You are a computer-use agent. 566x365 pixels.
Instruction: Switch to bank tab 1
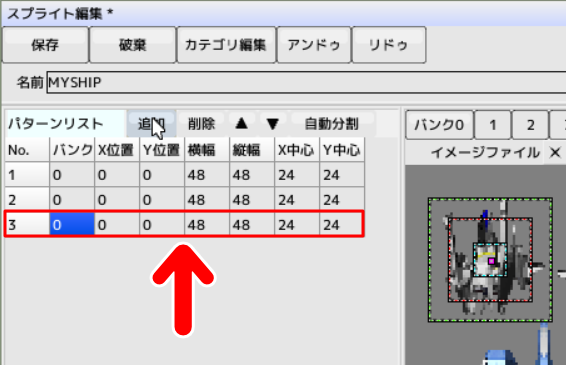[x=493, y=125]
